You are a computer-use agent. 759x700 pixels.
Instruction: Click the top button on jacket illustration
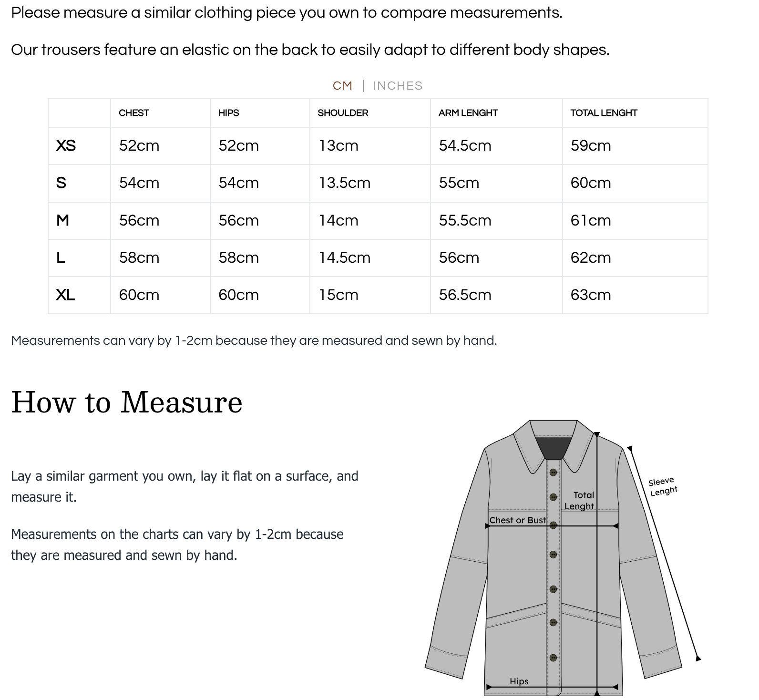click(553, 473)
